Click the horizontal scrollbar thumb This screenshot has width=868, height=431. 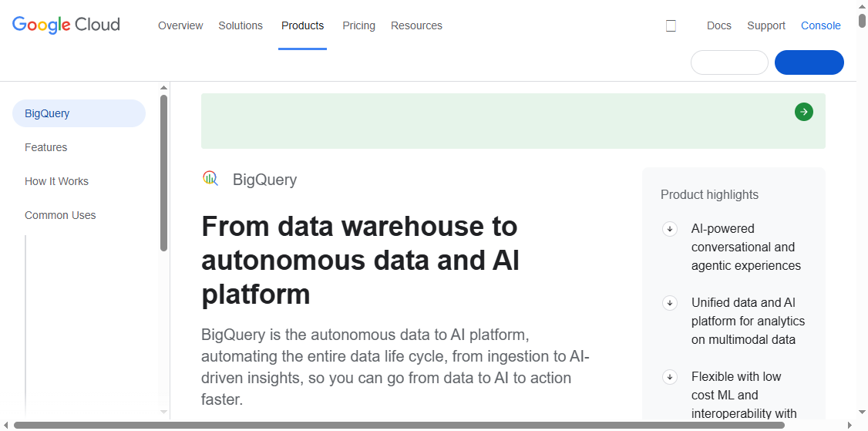(399, 426)
